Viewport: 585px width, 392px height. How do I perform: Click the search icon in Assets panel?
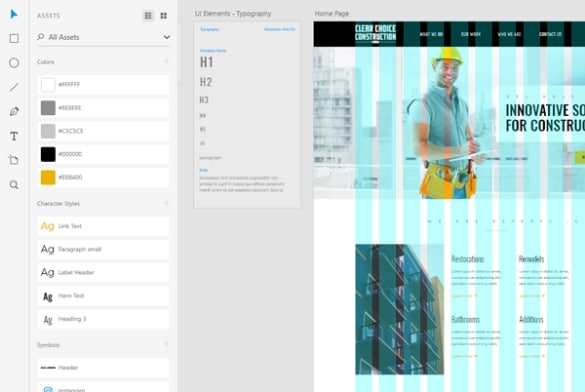click(41, 37)
